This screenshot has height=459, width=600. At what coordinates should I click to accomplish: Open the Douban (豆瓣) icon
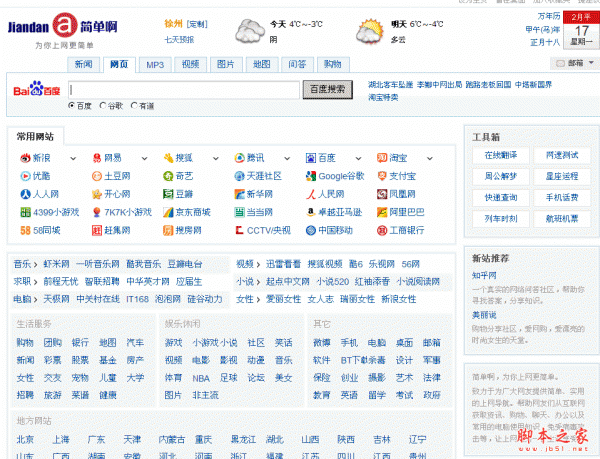click(x=168, y=194)
